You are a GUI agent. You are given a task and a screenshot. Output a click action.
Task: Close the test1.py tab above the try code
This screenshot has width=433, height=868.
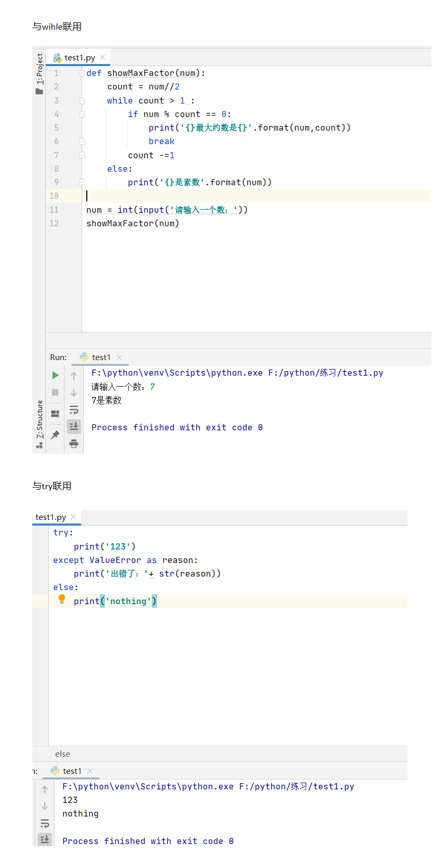point(73,517)
